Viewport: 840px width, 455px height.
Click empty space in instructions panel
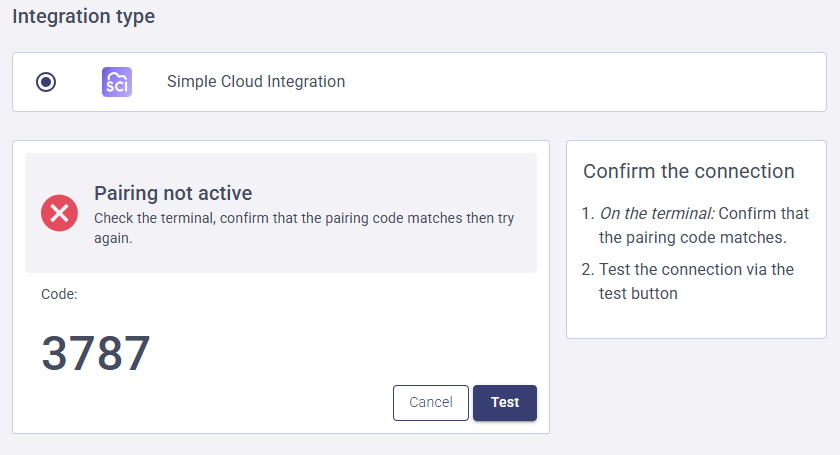point(696,322)
